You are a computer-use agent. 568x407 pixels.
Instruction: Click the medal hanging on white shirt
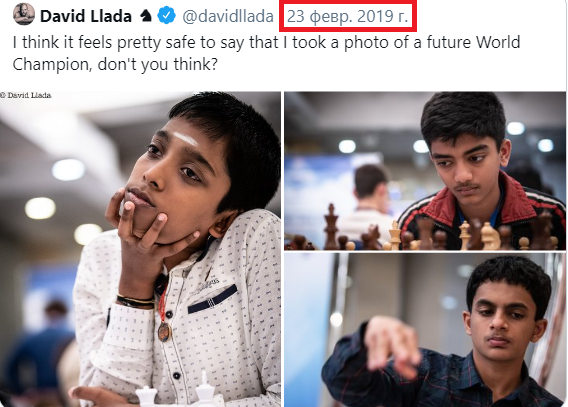164,331
